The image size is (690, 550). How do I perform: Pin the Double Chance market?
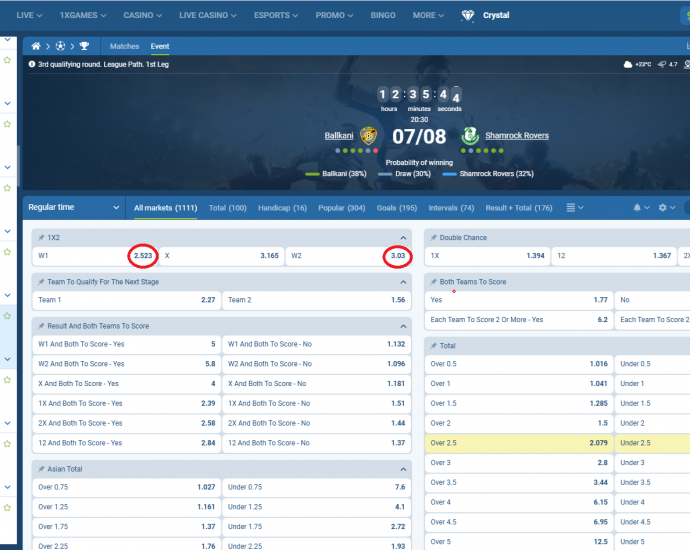[x=433, y=238]
